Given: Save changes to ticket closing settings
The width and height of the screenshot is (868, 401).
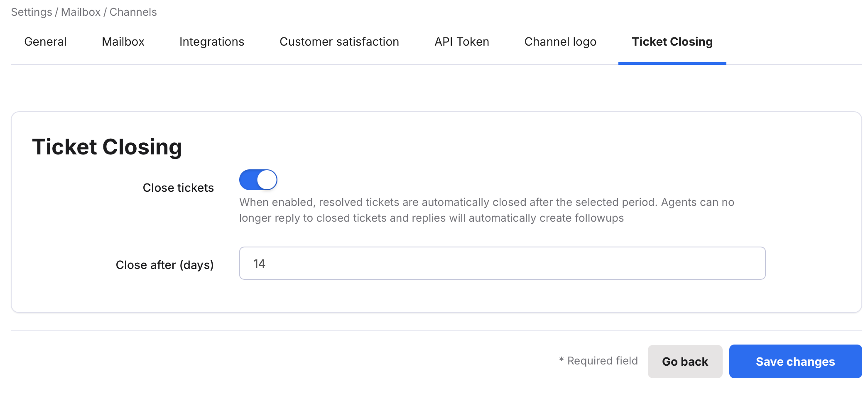Looking at the screenshot, I should pos(795,362).
